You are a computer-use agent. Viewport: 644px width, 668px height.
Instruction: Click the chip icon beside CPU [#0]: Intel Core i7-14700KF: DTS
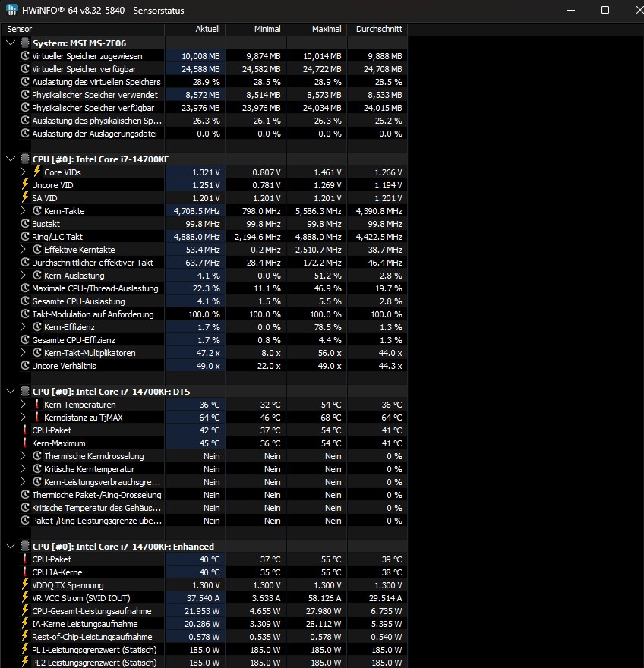pos(25,392)
